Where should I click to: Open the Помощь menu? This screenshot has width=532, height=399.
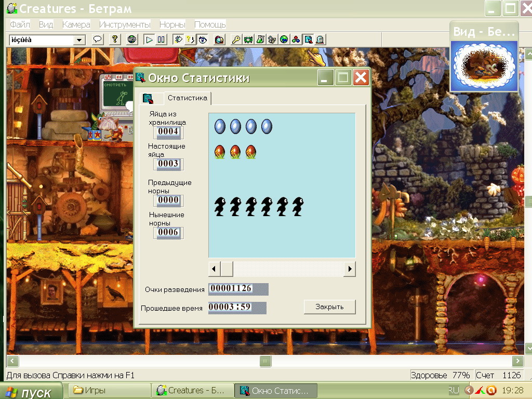point(210,24)
